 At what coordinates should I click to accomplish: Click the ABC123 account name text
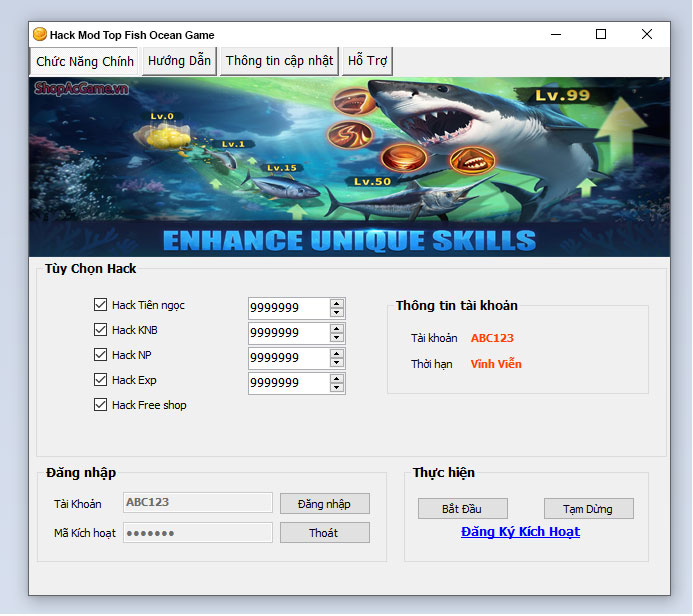492,338
